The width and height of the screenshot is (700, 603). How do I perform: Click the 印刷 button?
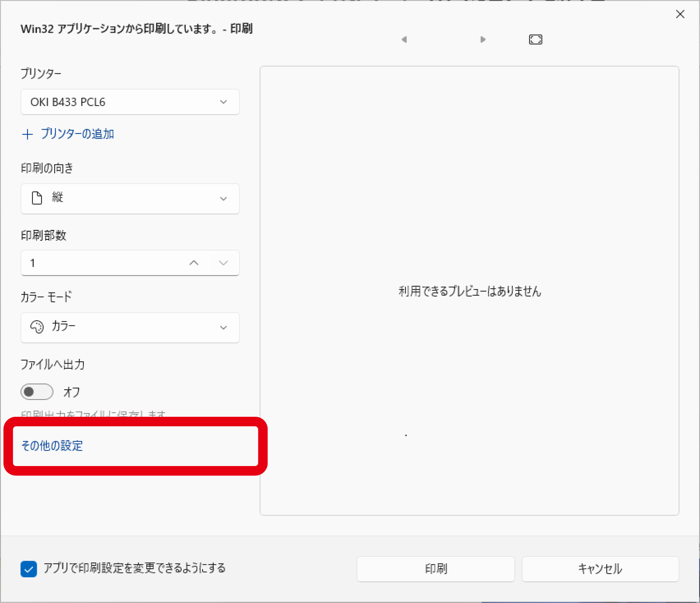coord(436,569)
